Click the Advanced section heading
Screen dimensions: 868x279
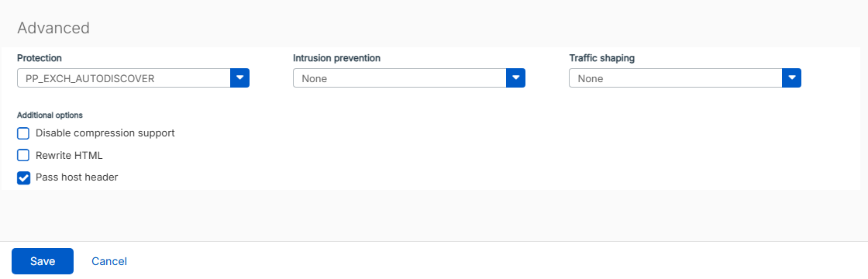(x=53, y=28)
